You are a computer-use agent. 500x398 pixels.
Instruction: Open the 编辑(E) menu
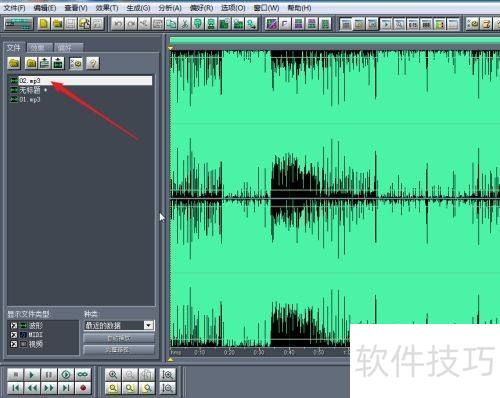pos(45,8)
